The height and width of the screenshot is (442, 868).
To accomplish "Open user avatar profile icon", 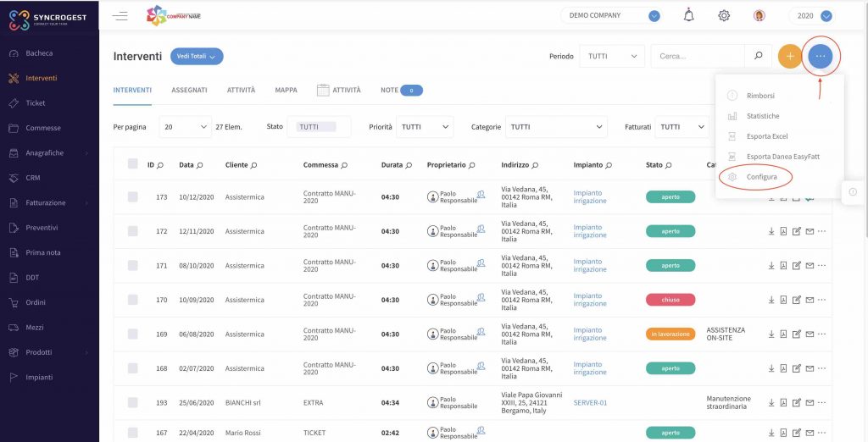I will click(x=759, y=15).
